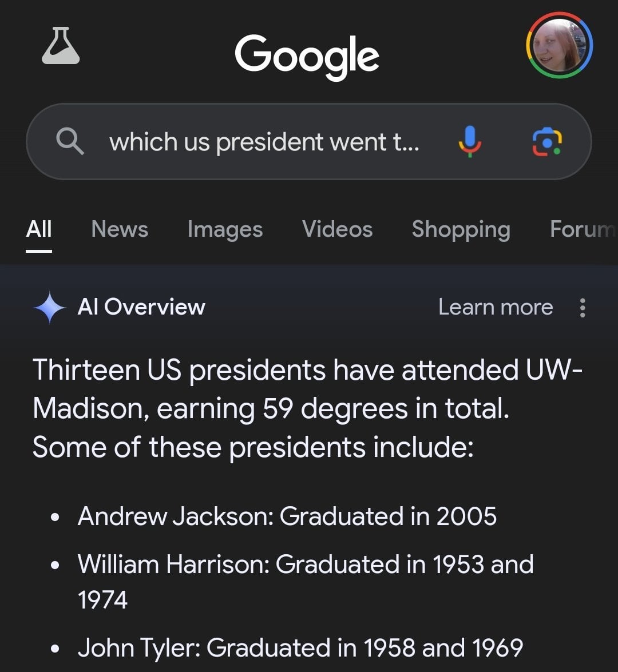Click the AI Overview sparkle icon
Screen dimensions: 618x672
tap(50, 308)
